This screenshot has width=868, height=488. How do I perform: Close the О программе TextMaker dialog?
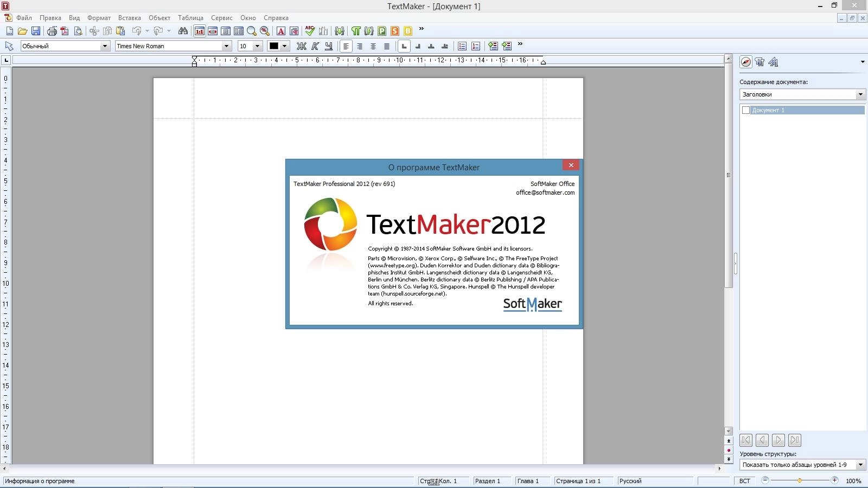pos(571,165)
